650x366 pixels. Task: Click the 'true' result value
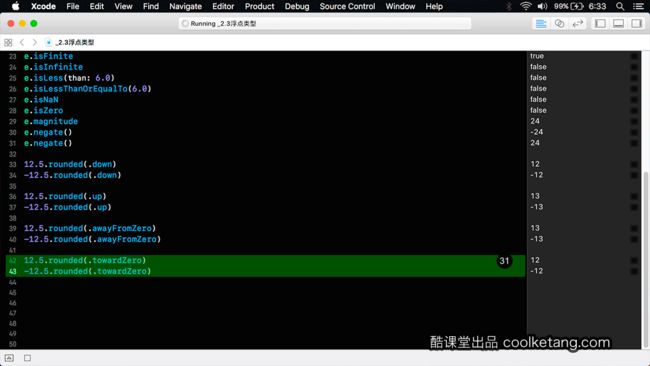click(x=536, y=56)
